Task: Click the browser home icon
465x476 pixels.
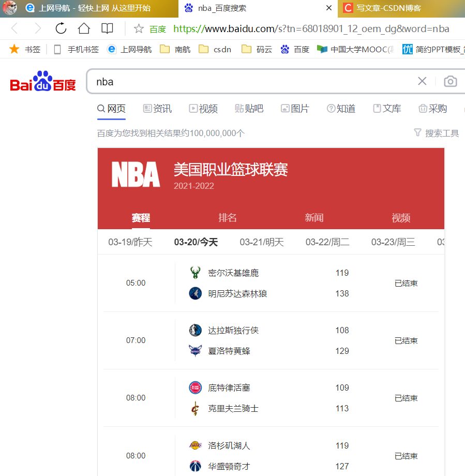Action: click(83, 29)
